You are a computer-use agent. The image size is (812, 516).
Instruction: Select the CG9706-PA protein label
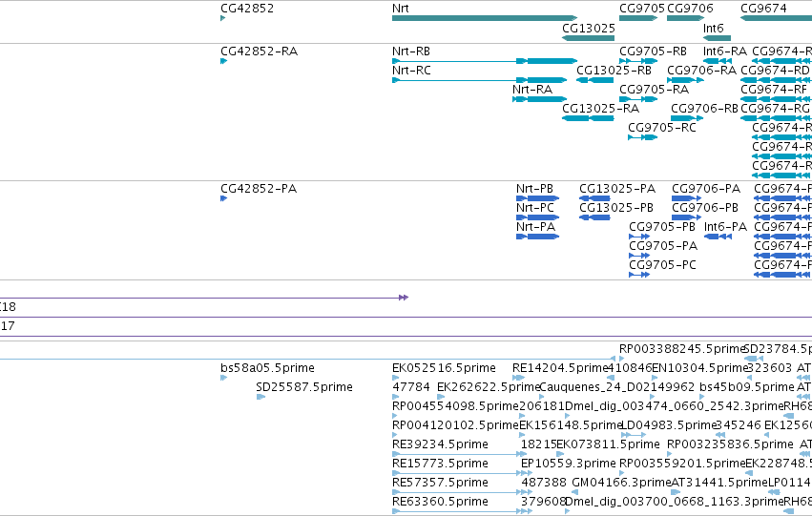coord(706,189)
